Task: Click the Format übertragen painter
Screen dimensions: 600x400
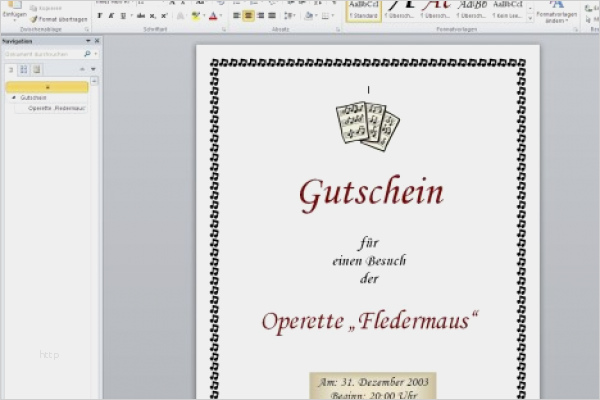Action: (59, 19)
